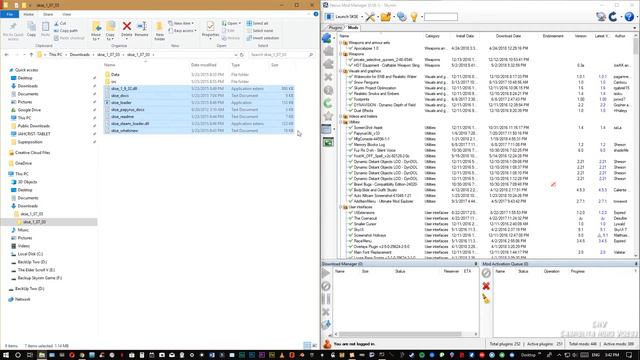Click the open folder icon in Nexus toolbar
This screenshot has width=640, height=360.
385,17
